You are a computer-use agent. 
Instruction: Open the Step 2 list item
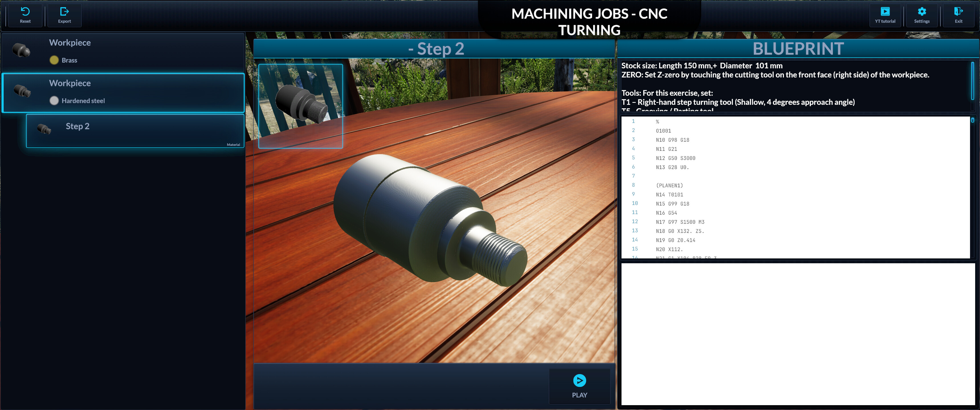tap(135, 131)
